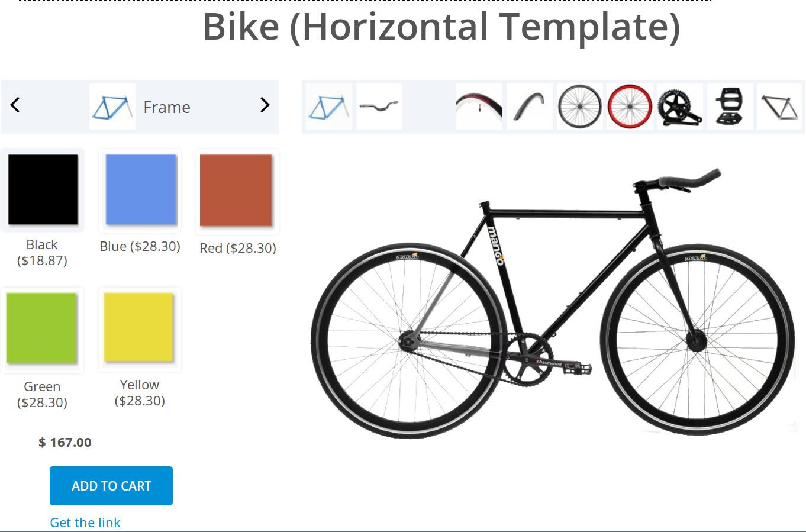Choose the Green ($28.30) frame color
This screenshot has height=532, width=806.
point(42,329)
